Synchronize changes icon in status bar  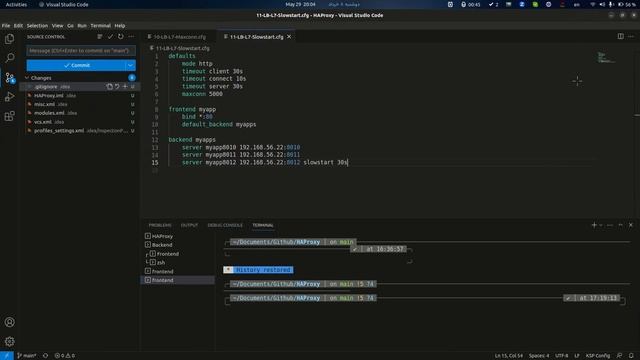tap(45, 356)
